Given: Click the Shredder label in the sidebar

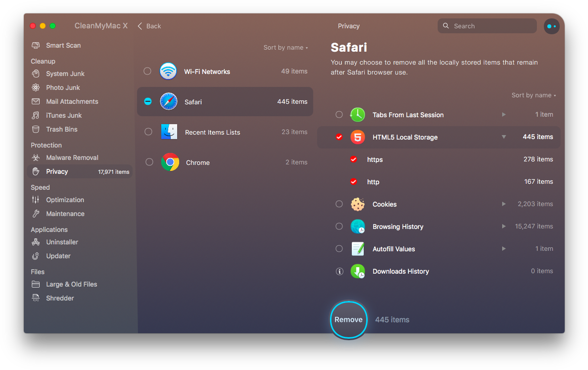Looking at the screenshot, I should tap(60, 298).
